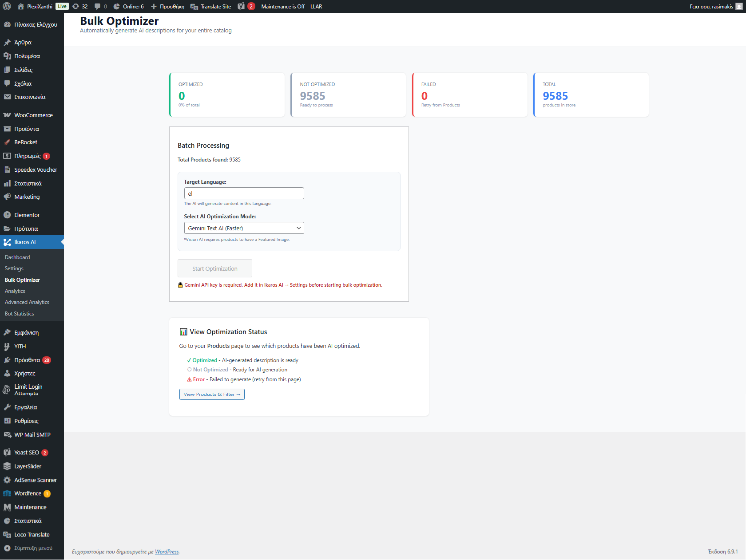
Task: Click the Ikaros AI sidebar icon
Action: [7, 242]
